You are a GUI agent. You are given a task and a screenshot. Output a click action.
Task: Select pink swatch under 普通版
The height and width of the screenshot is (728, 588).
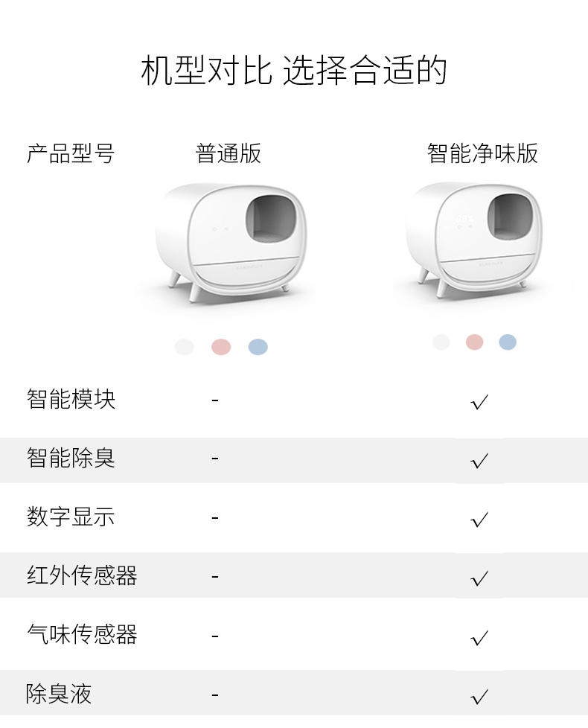pos(221,347)
